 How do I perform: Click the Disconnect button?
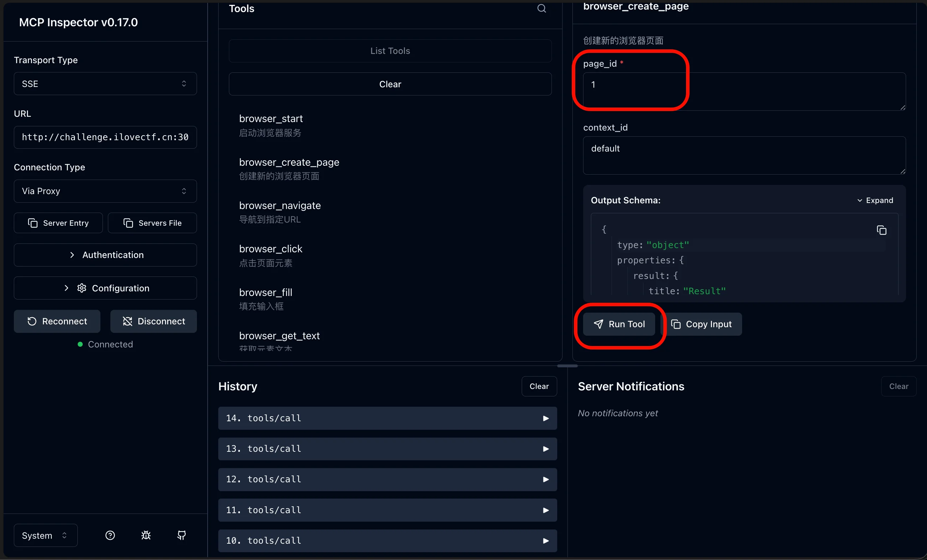(154, 321)
